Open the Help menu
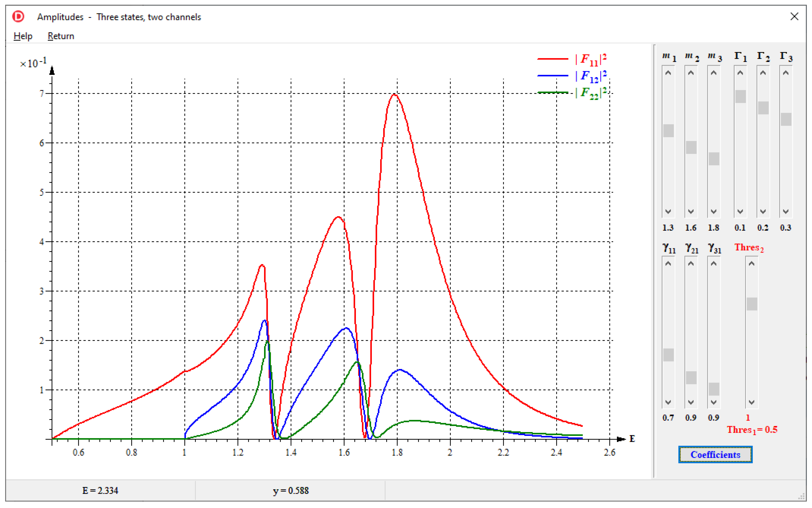Image resolution: width=812 pixels, height=508 pixels. [23, 36]
